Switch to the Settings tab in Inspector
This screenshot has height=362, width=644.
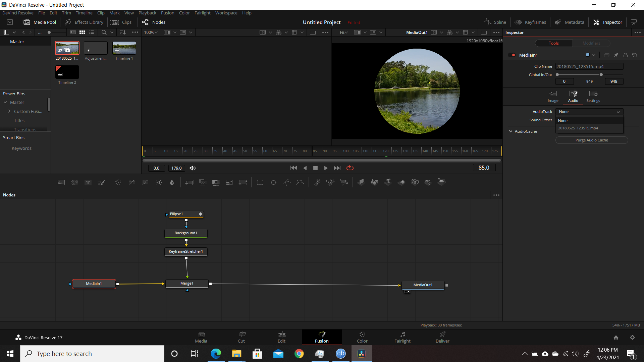(x=593, y=96)
